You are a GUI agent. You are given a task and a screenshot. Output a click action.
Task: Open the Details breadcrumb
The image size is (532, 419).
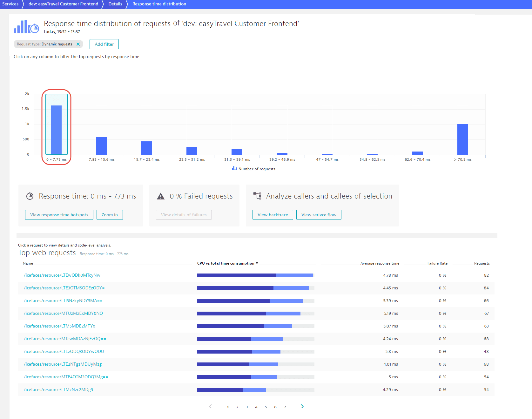[115, 4]
